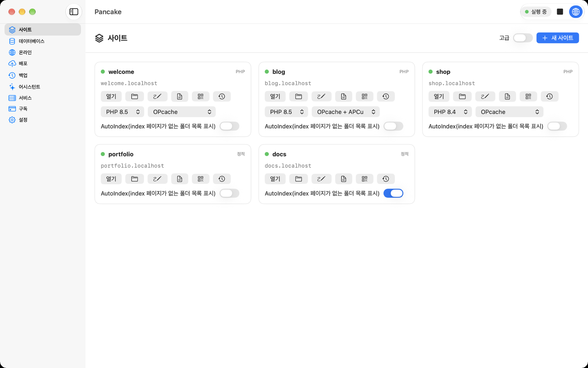Open shop site in editor
This screenshot has height=368, width=588.
pyautogui.click(x=485, y=96)
